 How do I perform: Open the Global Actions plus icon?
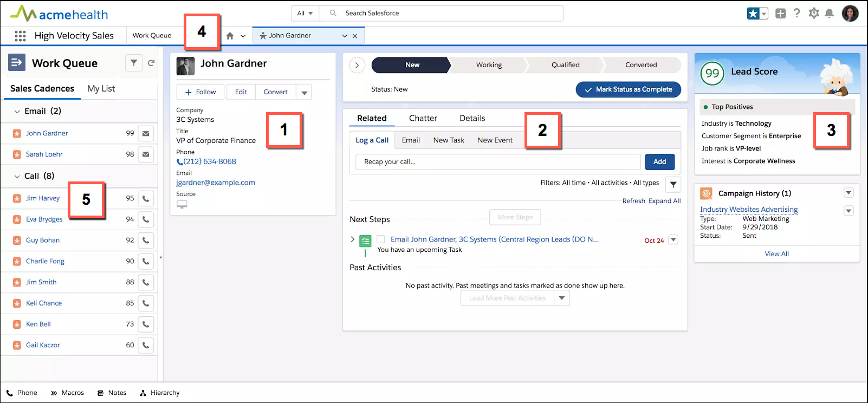(780, 14)
